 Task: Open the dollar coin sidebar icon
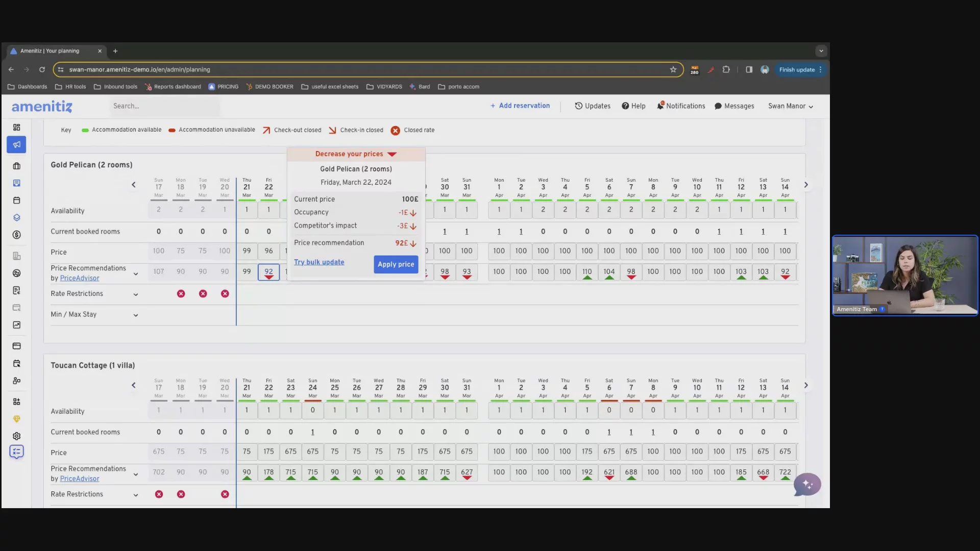coord(16,235)
